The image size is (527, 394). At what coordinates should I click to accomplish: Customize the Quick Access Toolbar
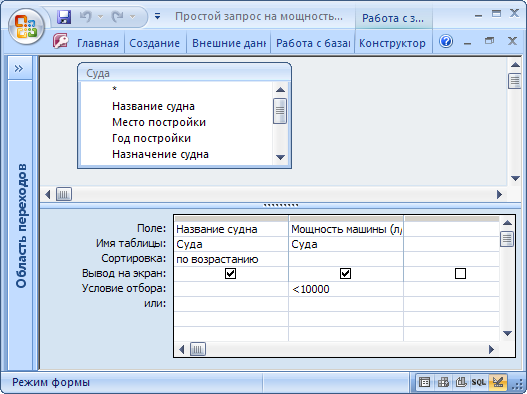tap(157, 16)
